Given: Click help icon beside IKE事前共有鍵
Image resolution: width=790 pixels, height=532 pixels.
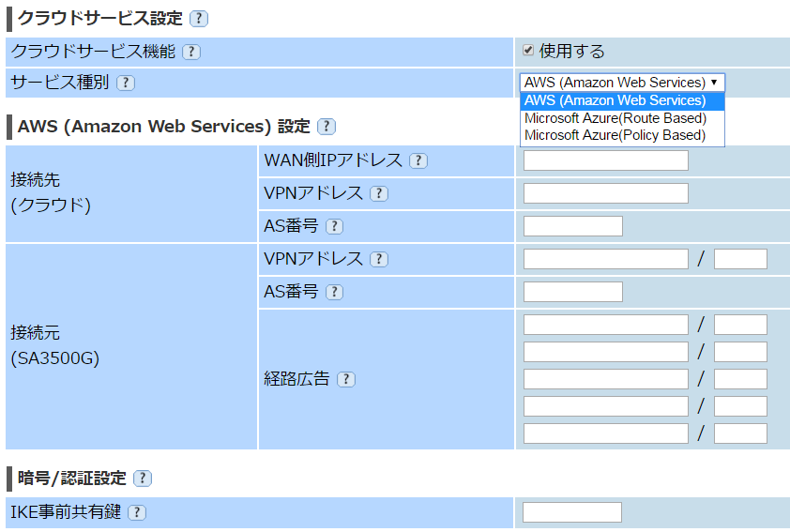Looking at the screenshot, I should 137,512.
